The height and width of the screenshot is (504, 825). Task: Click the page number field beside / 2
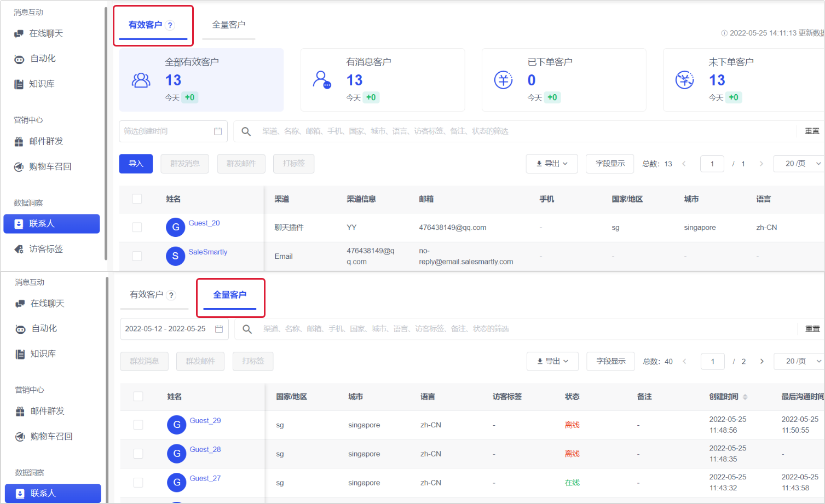713,361
